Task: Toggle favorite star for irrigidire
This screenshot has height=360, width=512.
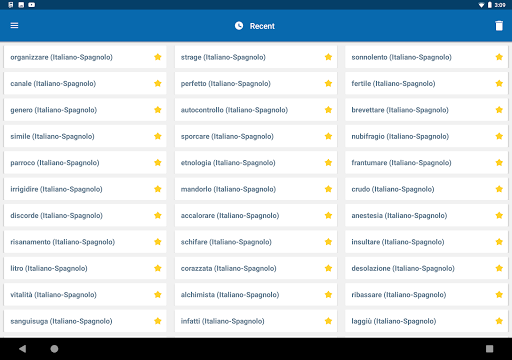Action: point(158,189)
